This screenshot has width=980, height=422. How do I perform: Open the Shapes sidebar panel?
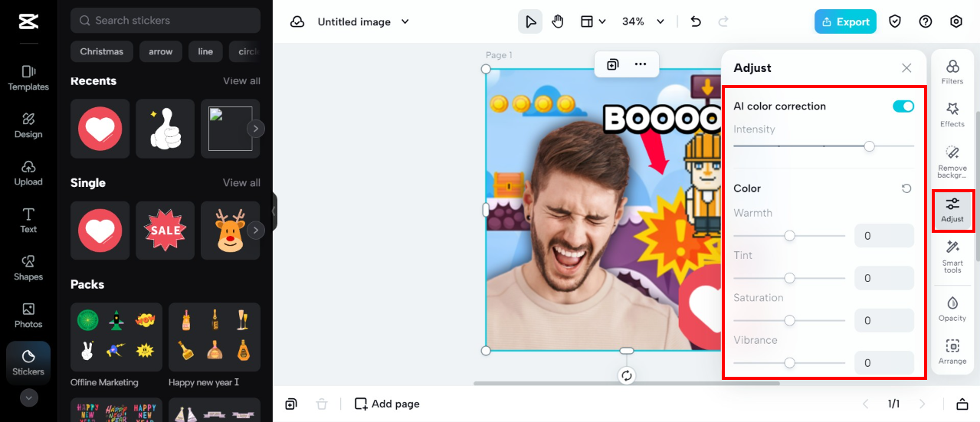tap(28, 268)
